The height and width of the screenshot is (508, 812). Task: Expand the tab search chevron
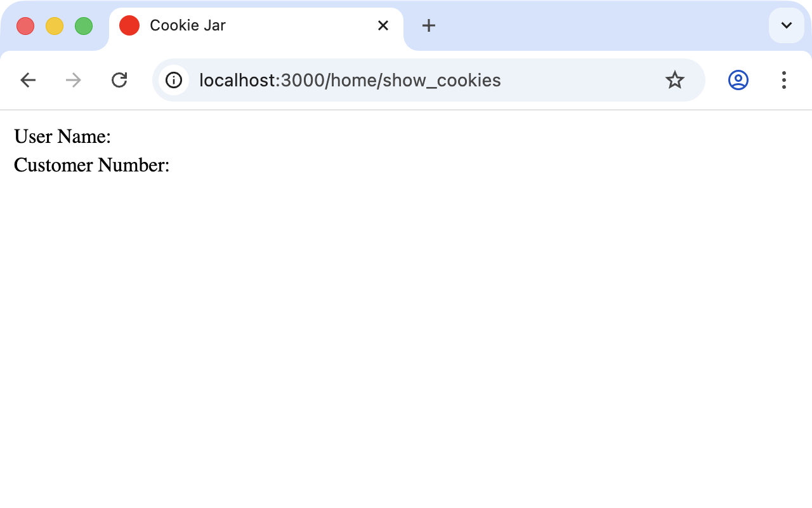pyautogui.click(x=786, y=25)
